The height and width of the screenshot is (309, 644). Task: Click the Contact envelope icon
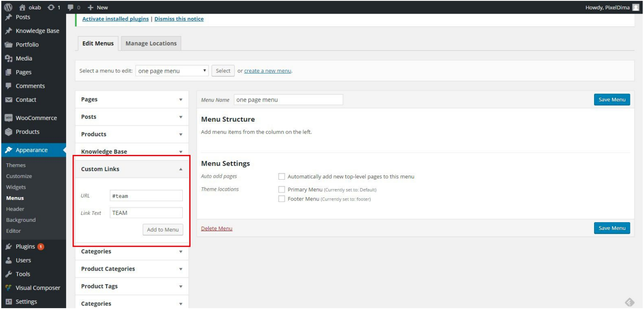[x=8, y=100]
